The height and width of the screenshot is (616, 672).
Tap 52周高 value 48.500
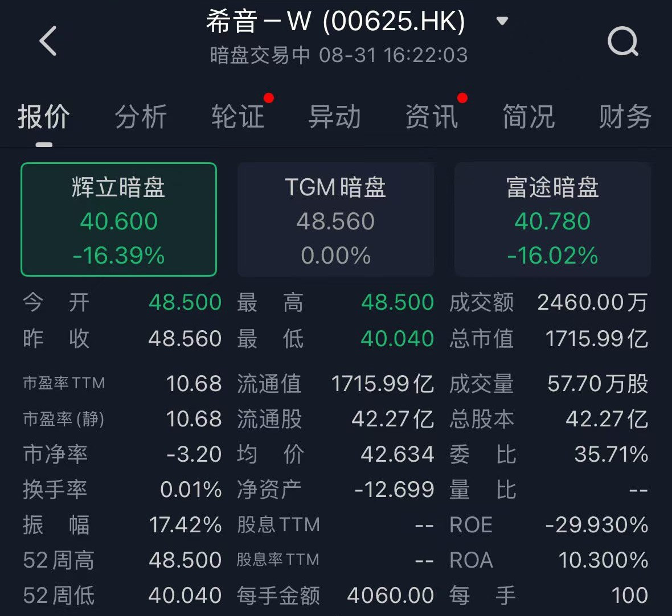coord(185,560)
